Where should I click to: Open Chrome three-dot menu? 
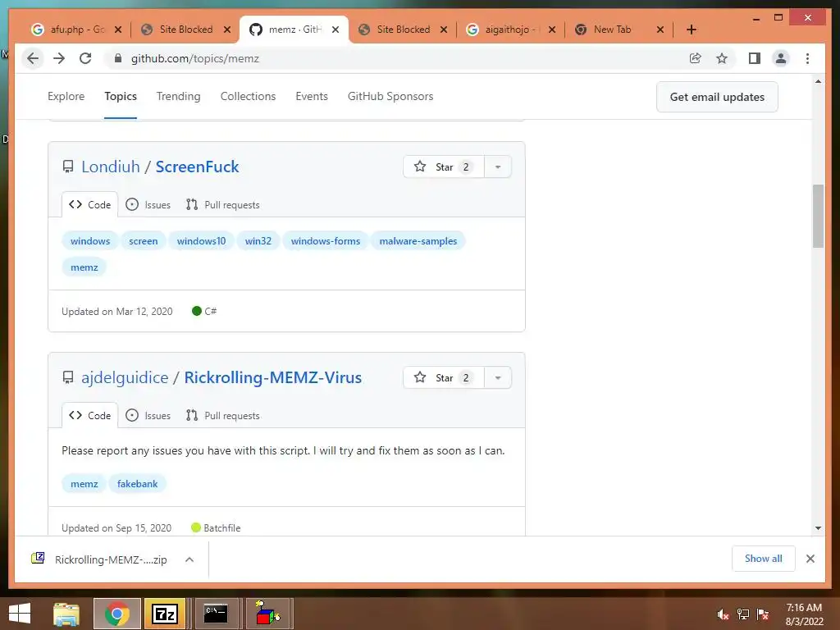click(807, 58)
